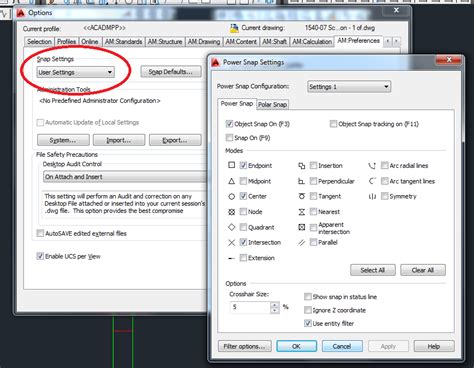Click the Midpoint triangle snap icon

(232, 181)
